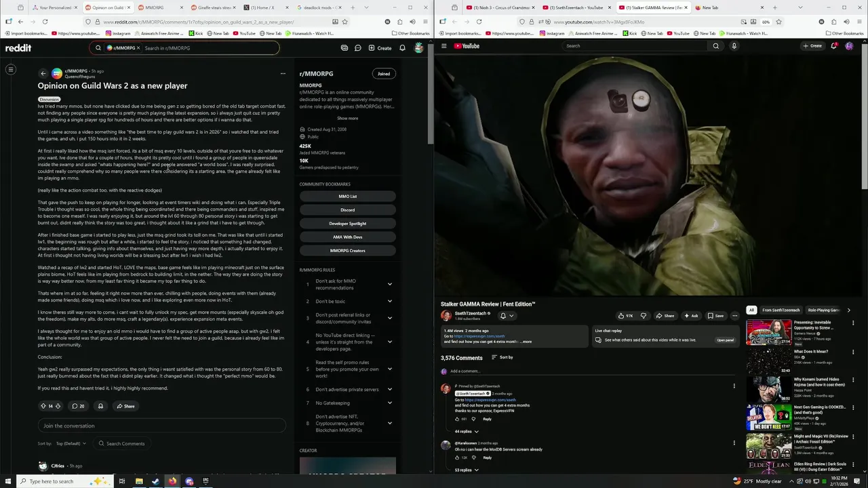The image size is (868, 488).
Task: Click Create post button on Reddit
Action: click(380, 48)
